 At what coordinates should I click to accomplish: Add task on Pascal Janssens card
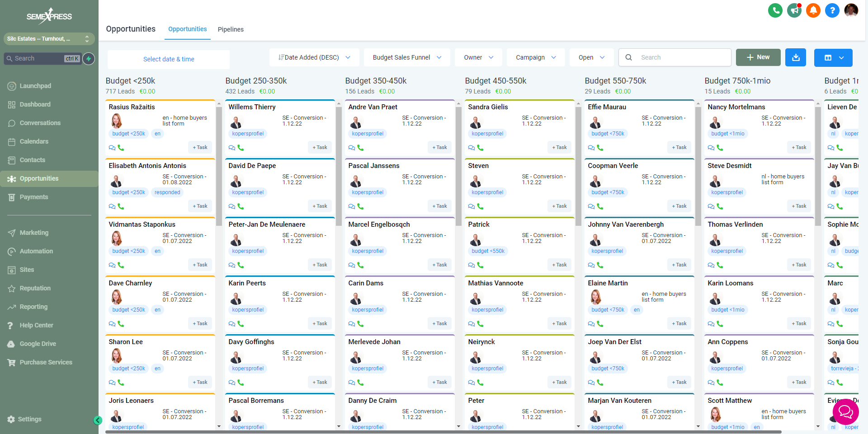click(x=439, y=206)
